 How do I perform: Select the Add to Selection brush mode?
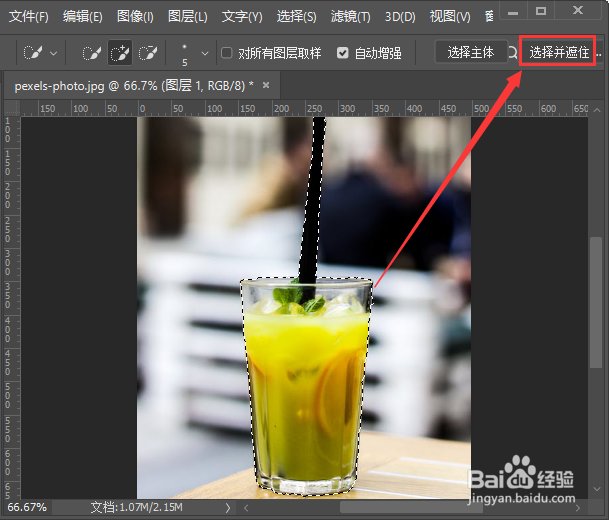click(120, 53)
